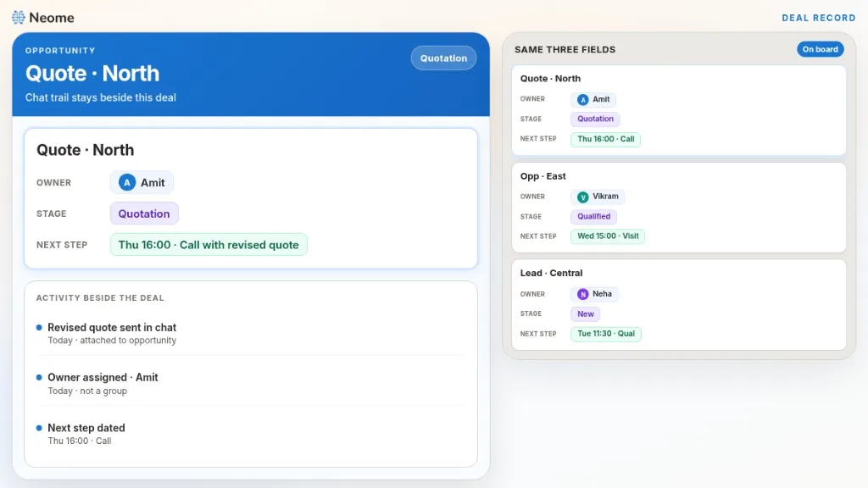Click the On board badge
Screen dimensions: 868x488
tap(820, 49)
